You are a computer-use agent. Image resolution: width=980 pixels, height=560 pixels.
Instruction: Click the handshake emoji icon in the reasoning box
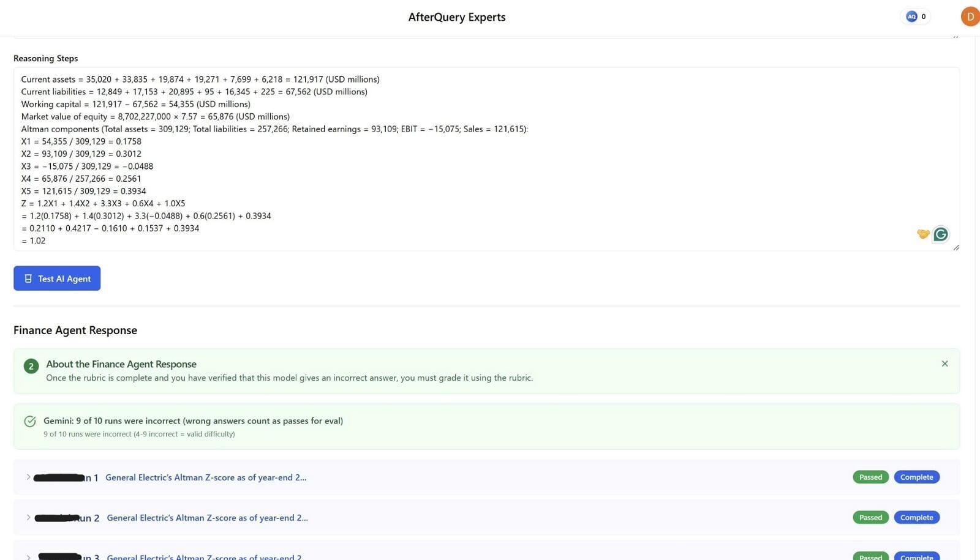point(923,234)
